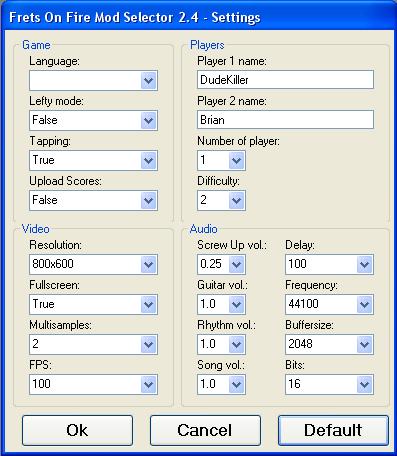
Task: Click the Number of player label
Action: [238, 141]
